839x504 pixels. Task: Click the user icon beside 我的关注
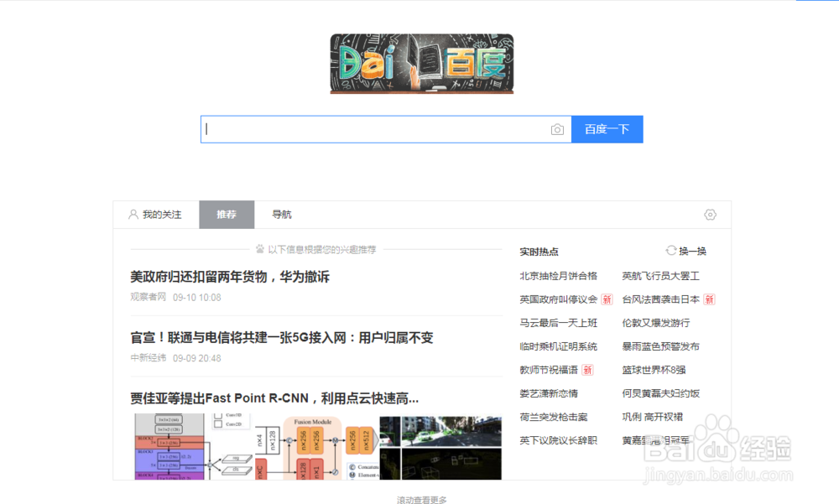(133, 215)
